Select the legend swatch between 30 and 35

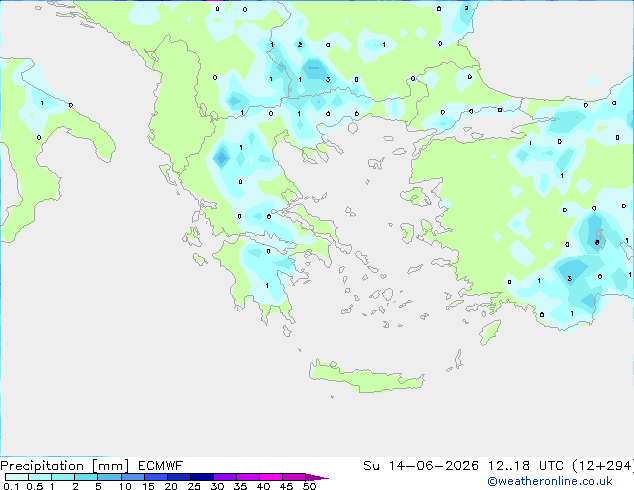[x=225, y=477]
